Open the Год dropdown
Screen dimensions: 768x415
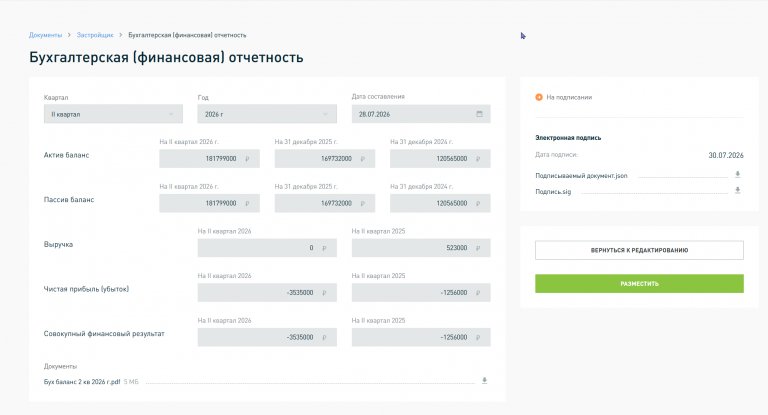(x=267, y=114)
